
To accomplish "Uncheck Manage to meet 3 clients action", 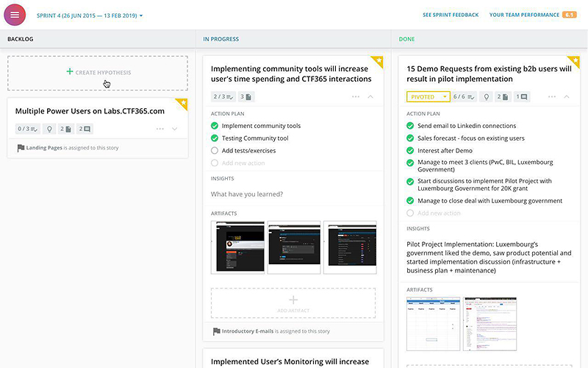I will pos(410,163).
